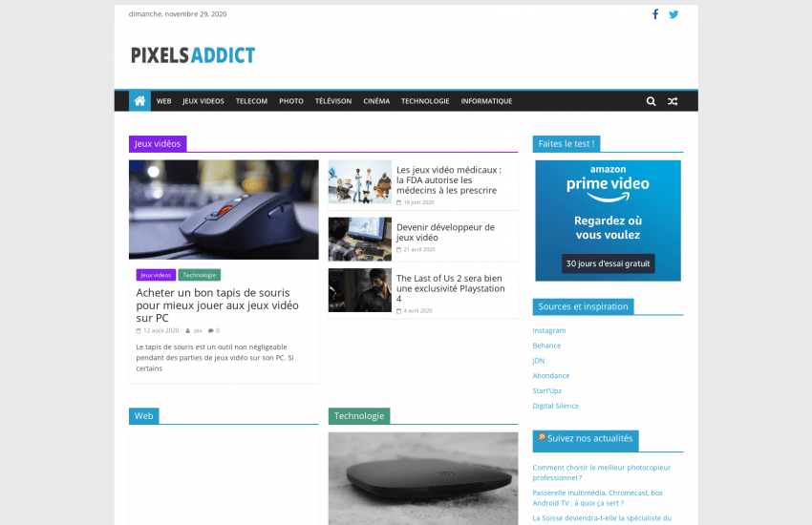This screenshot has height=525, width=812.
Task: Click the Pixels Addict logo
Action: click(x=193, y=55)
